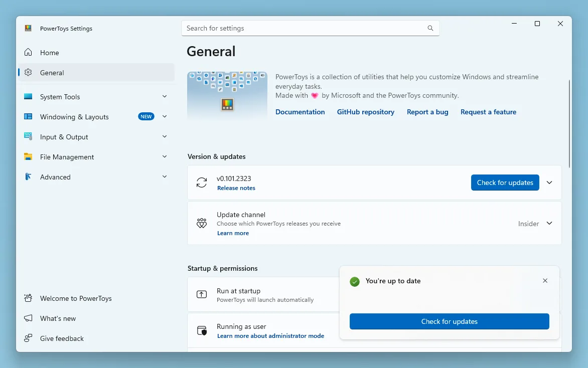Click the General gear icon
The width and height of the screenshot is (588, 368).
point(28,72)
